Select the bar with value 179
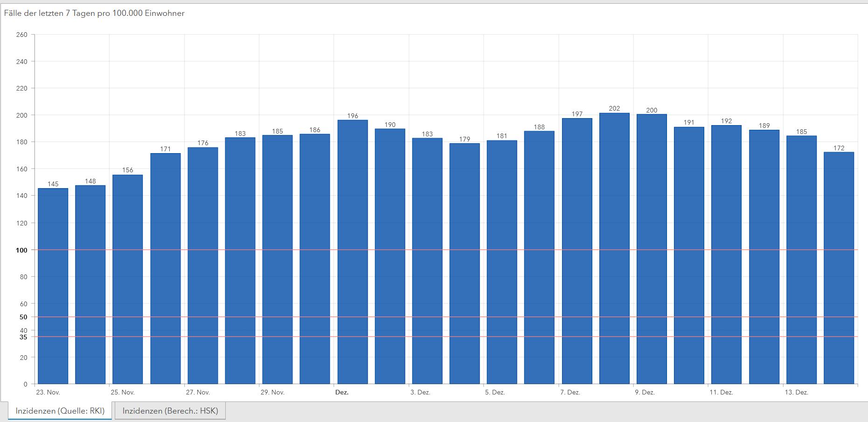This screenshot has width=868, height=422. click(x=465, y=264)
